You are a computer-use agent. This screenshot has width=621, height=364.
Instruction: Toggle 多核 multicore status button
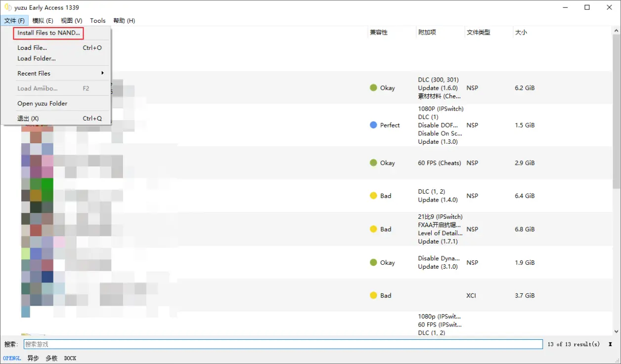click(x=51, y=358)
